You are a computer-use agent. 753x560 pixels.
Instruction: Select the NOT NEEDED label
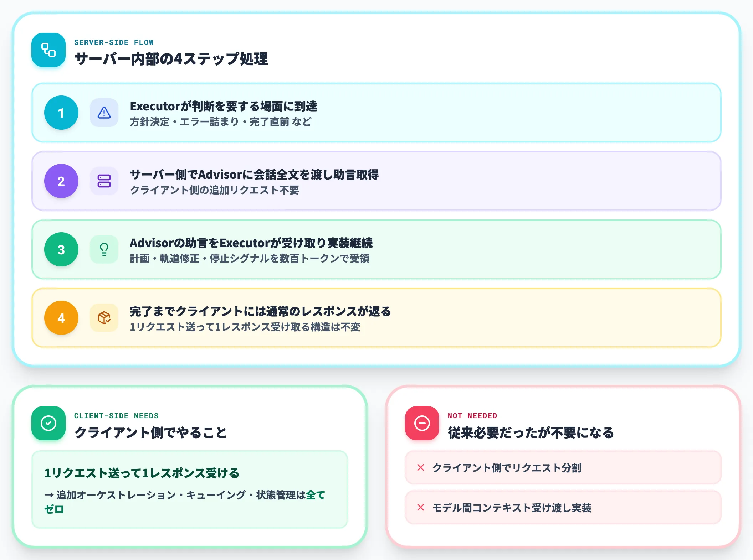[x=472, y=416]
